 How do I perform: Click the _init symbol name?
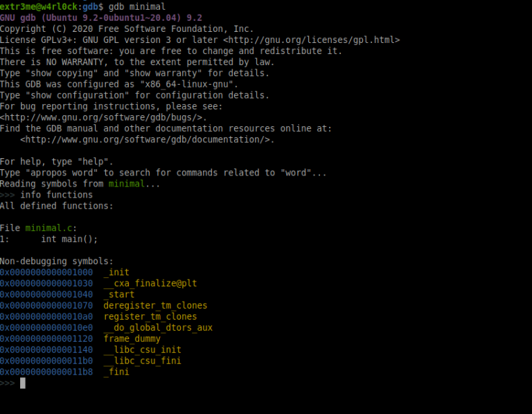[x=116, y=273]
